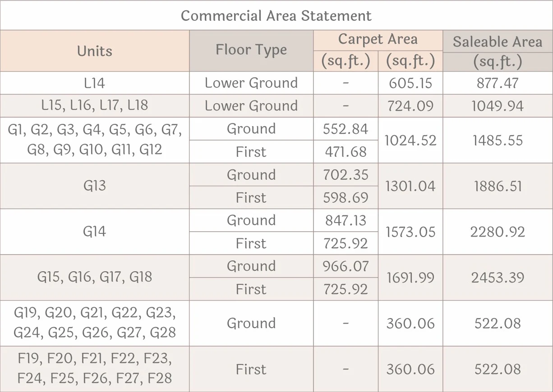The image size is (553, 392).
Task: Select the G1 to G12 units cell
Action: pyautogui.click(x=95, y=140)
